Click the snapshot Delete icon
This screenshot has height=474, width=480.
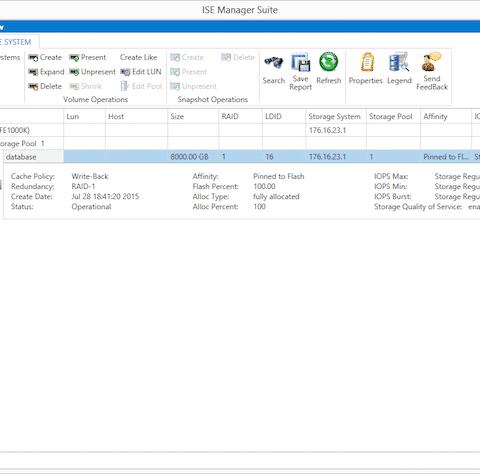pos(226,58)
